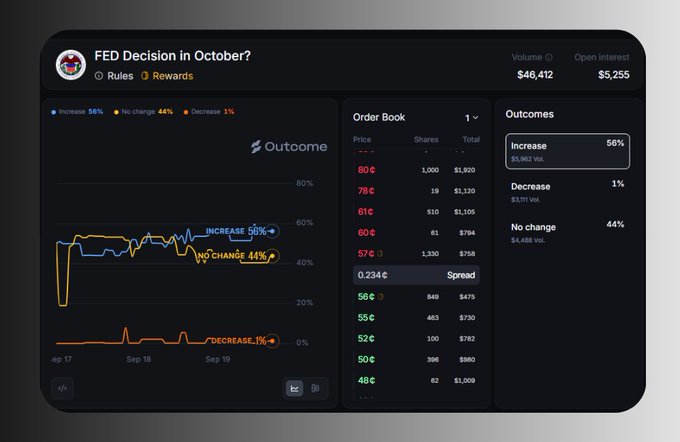The width and height of the screenshot is (680, 442).
Task: Switch to candlestick chart view
Action: 315,388
